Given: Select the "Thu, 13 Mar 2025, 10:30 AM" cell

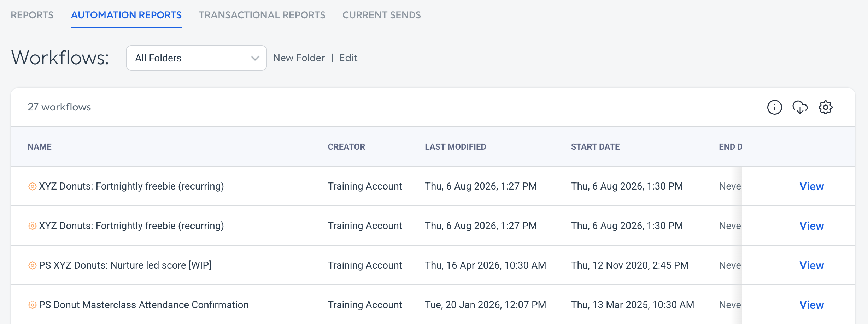Looking at the screenshot, I should [x=633, y=305].
